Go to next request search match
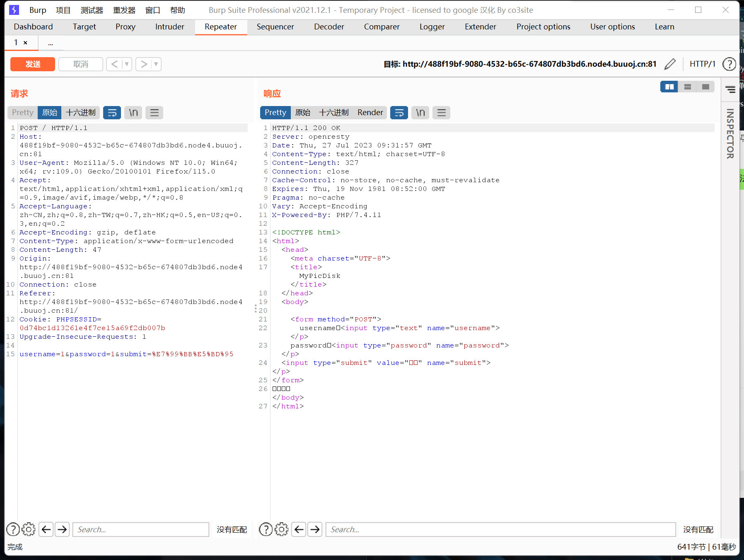The height and width of the screenshot is (560, 744). tap(62, 529)
